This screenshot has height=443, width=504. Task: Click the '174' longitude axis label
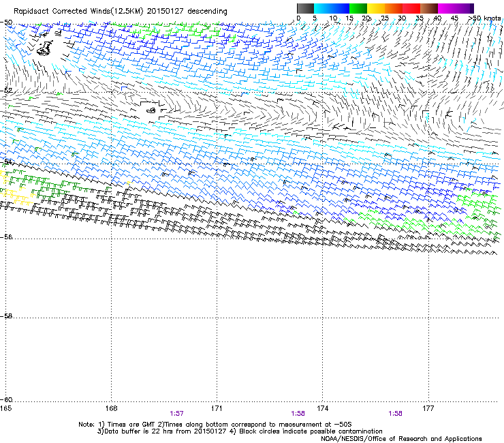point(322,408)
